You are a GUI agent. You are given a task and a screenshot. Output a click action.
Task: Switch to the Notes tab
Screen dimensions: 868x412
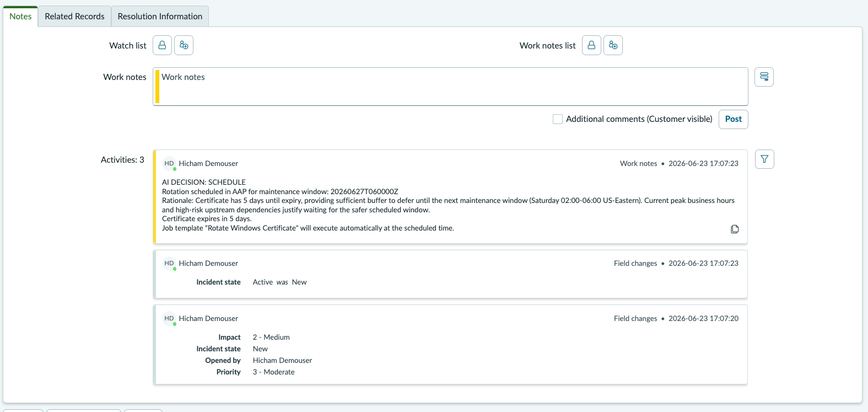click(20, 16)
